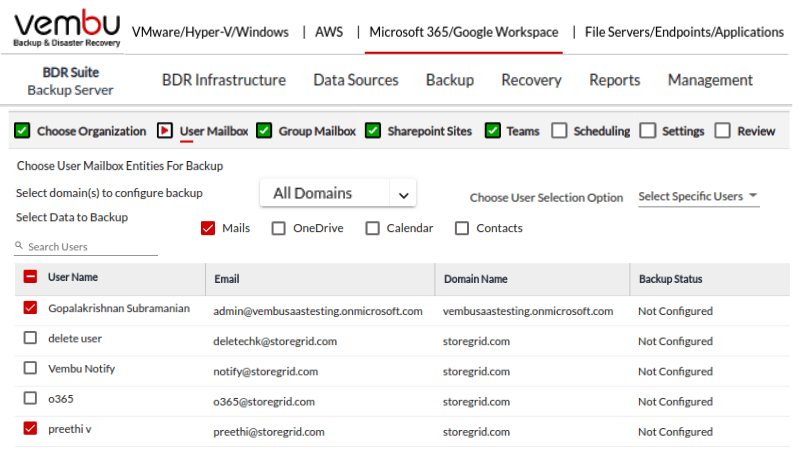
Task: Check the Vembu Notify user
Action: [31, 368]
